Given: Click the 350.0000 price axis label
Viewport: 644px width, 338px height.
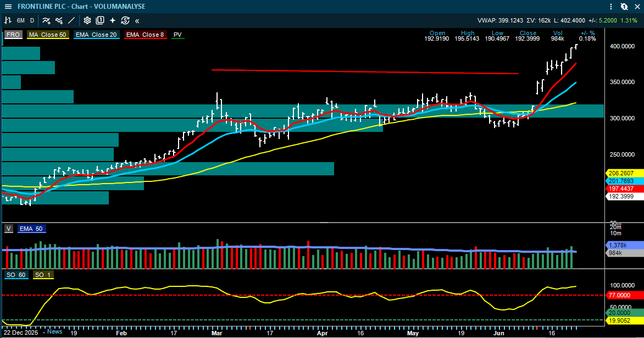Looking at the screenshot, I should coord(622,82).
